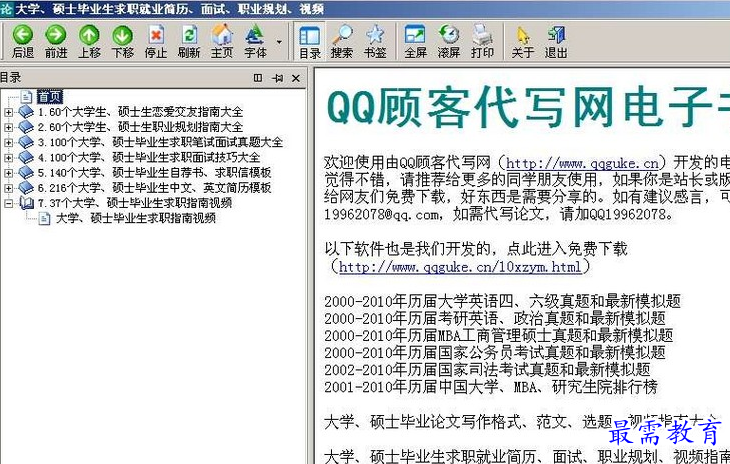This screenshot has width=730, height=464.
Task: Toggle the 目录 panel auto-hide pin
Action: click(x=277, y=78)
